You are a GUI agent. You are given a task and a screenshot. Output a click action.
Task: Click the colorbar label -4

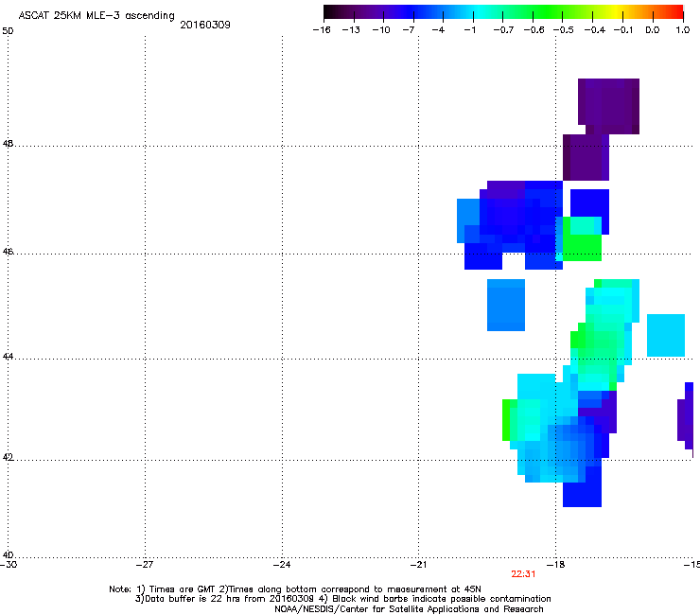tap(438, 30)
